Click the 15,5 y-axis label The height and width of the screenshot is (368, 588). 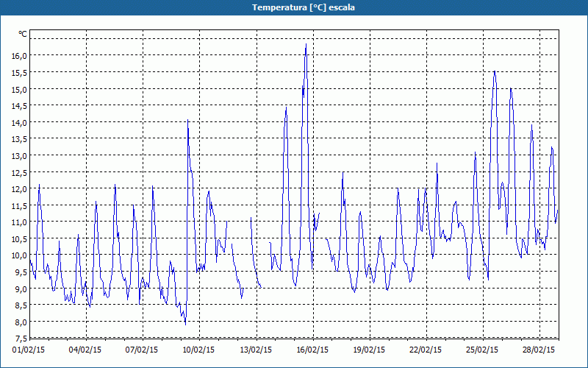(19, 72)
